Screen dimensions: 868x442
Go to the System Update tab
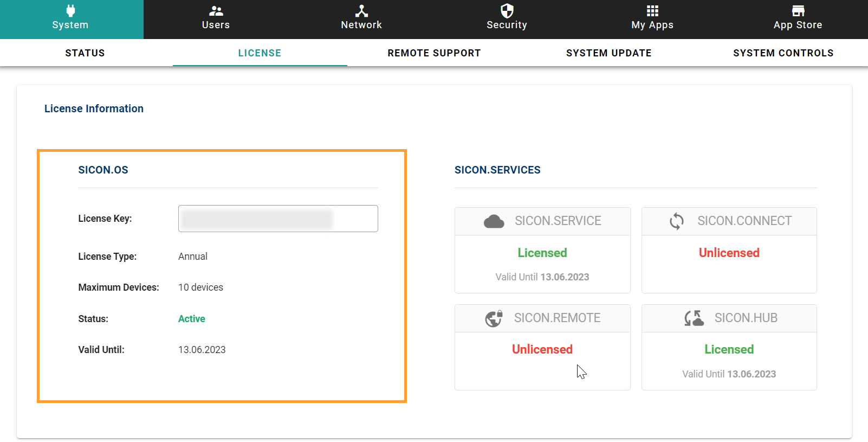click(x=608, y=53)
